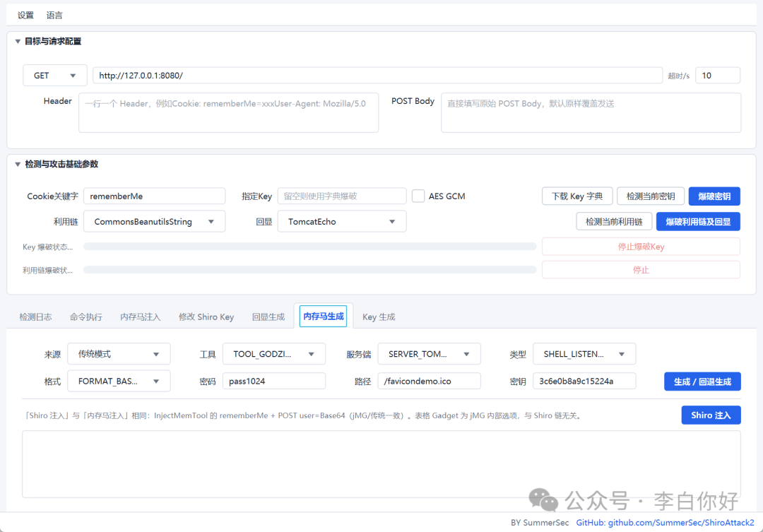This screenshot has width=763, height=532.
Task: Open the 格式 FORMAT_BAS dropdown
Action: point(119,381)
